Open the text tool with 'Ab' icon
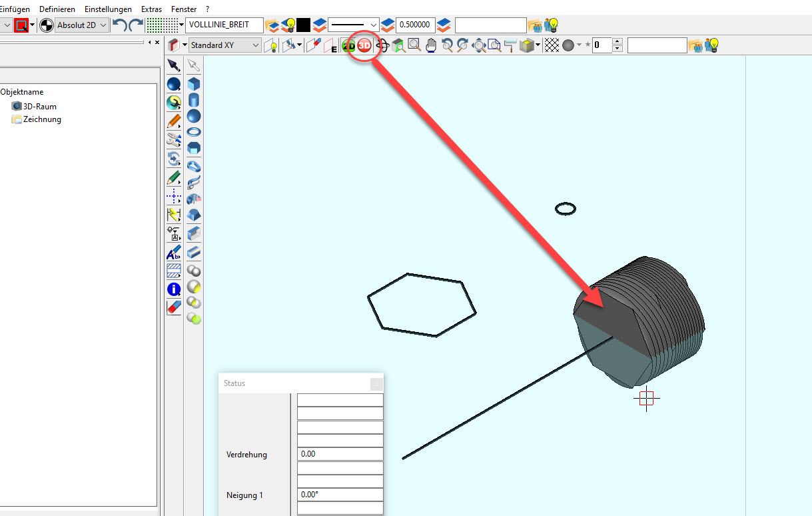 (173, 252)
